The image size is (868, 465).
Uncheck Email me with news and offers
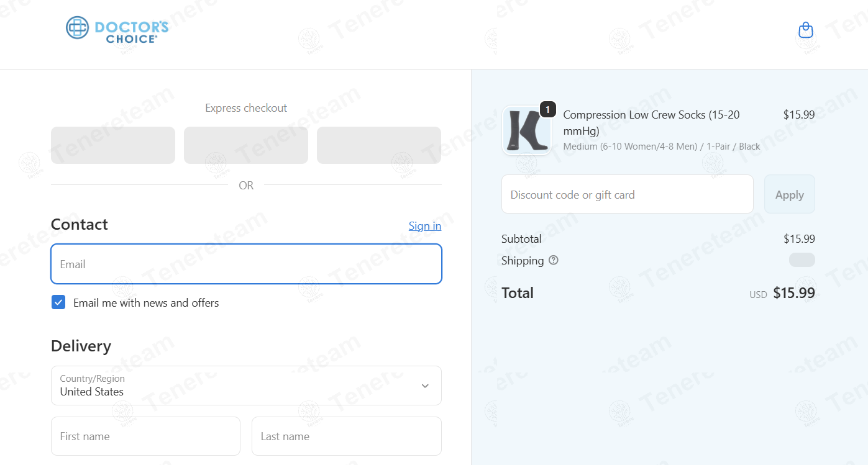[x=58, y=302]
